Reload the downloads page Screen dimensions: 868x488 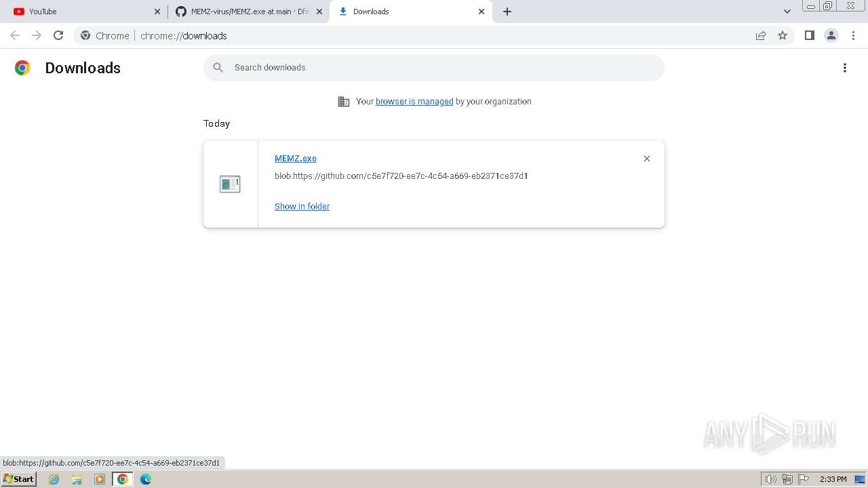point(58,35)
